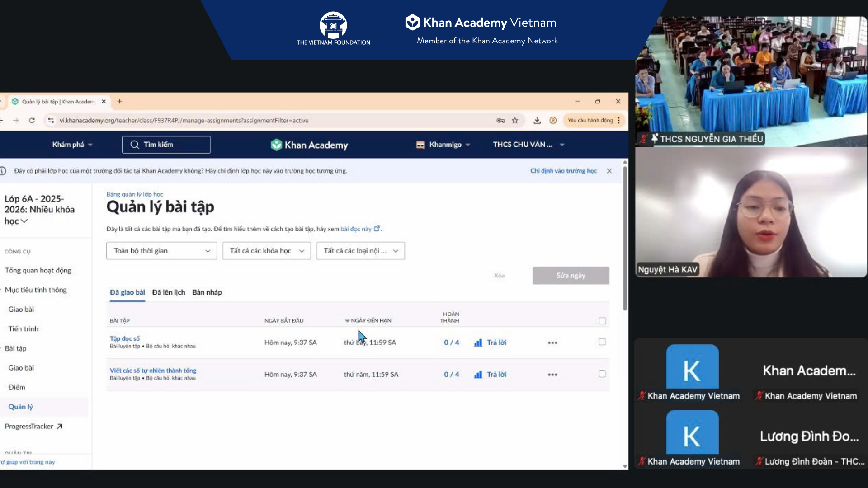868x488 pixels.
Task: Click password key icon in address bar
Action: 500,120
